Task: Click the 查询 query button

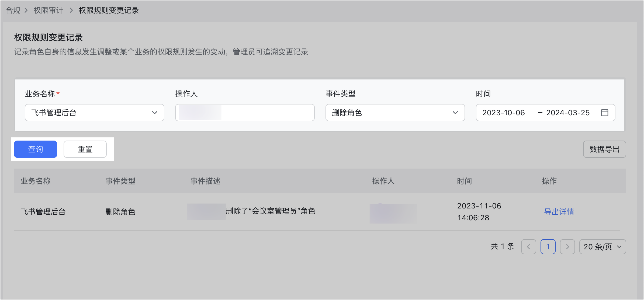Action: coord(35,149)
